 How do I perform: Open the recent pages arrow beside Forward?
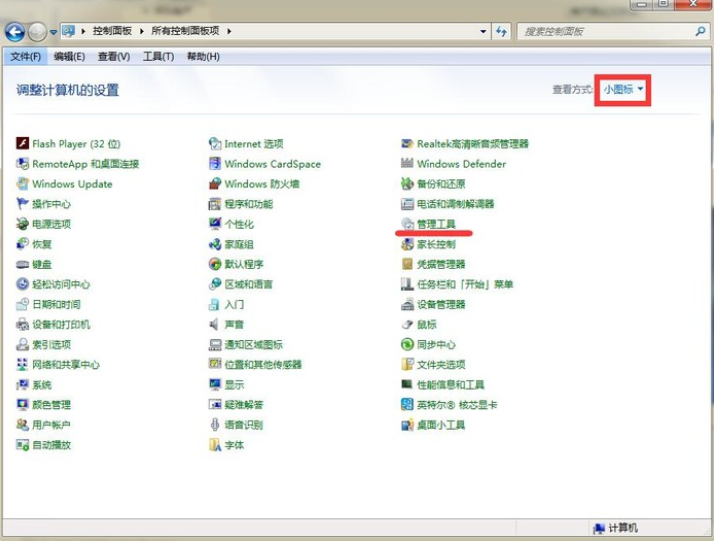53,32
